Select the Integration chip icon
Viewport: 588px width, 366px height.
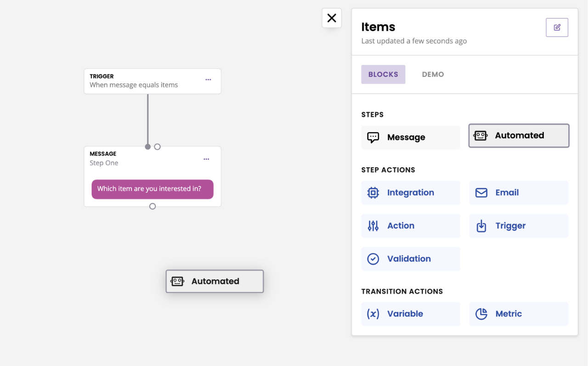(373, 193)
